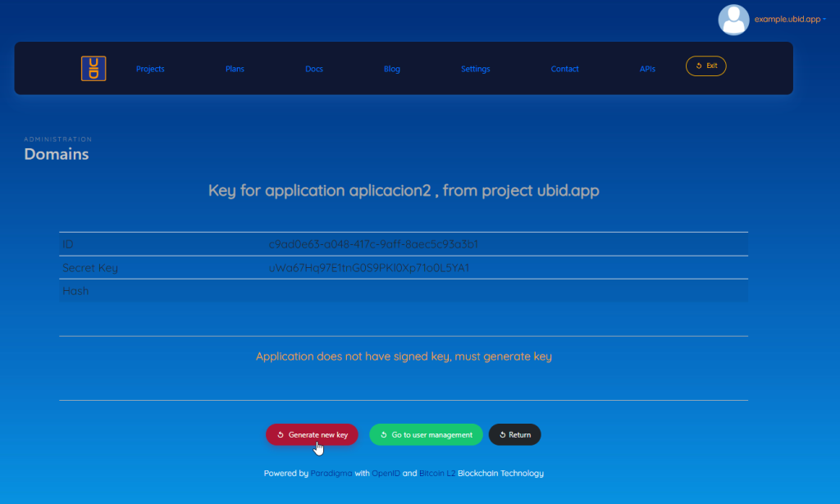This screenshot has height=504, width=840.
Task: Open the example.ubid.app account dropdown
Action: pos(789,20)
